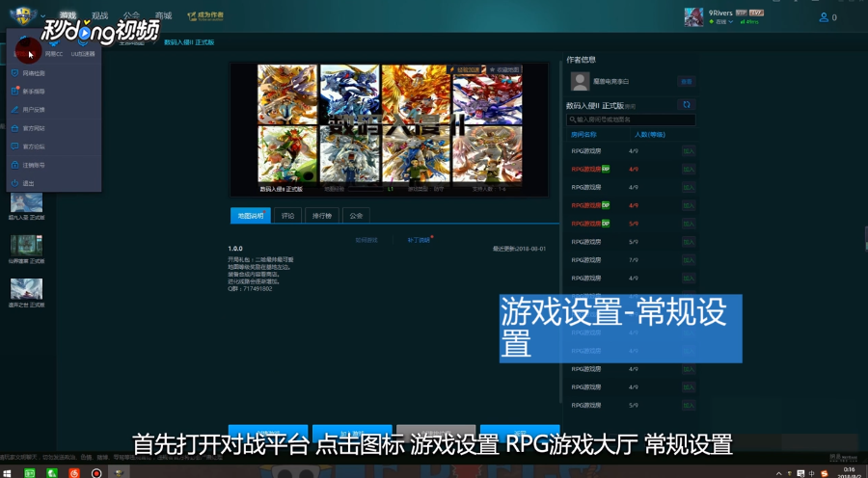Toggle the 中 input language indicator

[812, 473]
